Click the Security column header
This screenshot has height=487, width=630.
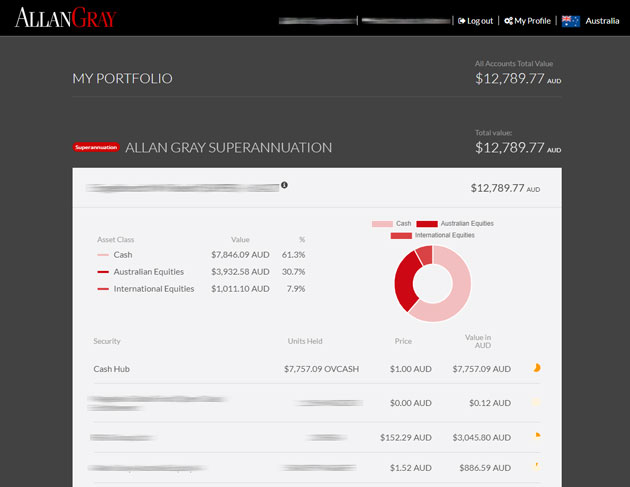pyautogui.click(x=107, y=341)
